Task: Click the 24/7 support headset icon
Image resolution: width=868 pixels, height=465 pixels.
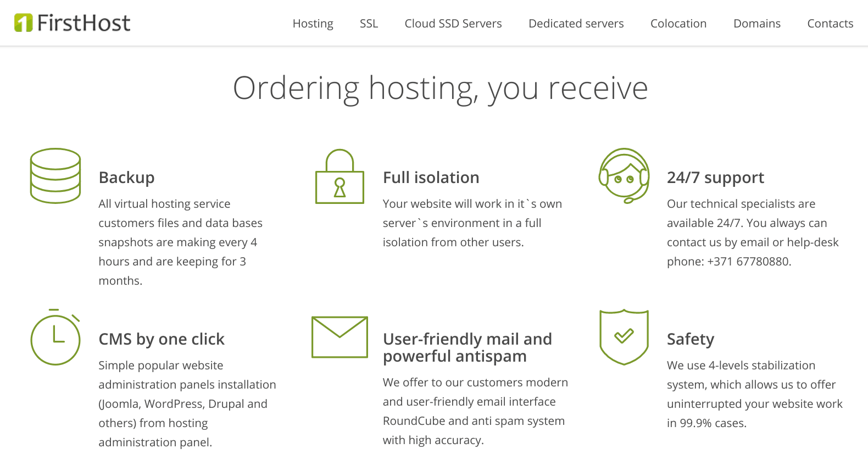Action: tap(624, 175)
